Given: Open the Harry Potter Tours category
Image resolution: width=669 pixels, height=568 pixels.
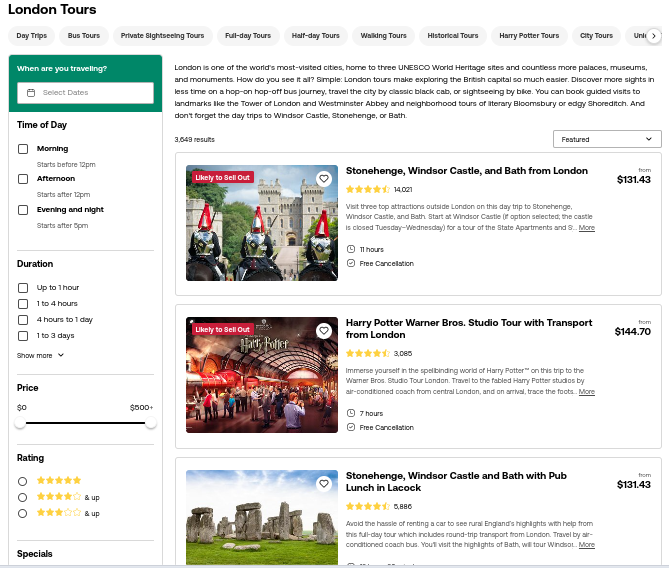Looking at the screenshot, I should click(529, 36).
